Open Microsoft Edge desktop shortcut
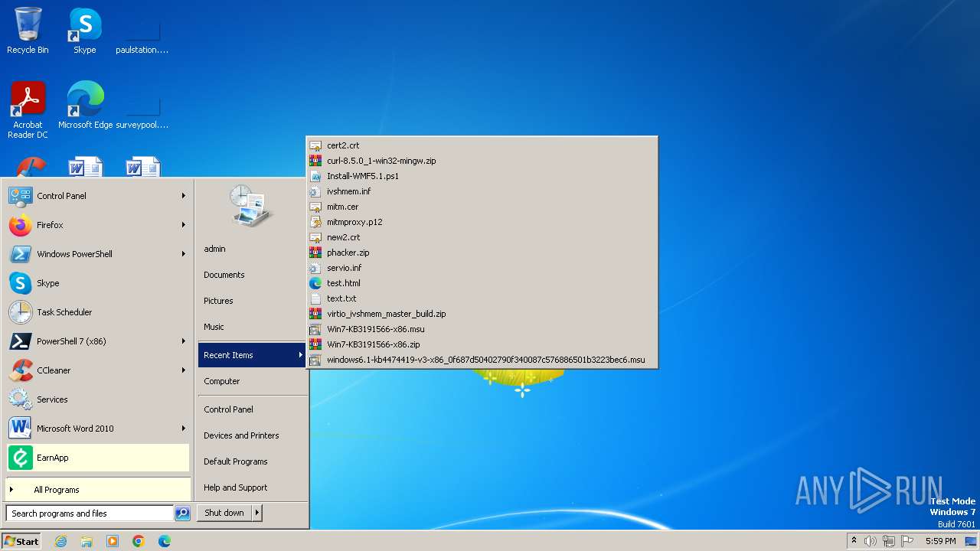 click(x=85, y=105)
